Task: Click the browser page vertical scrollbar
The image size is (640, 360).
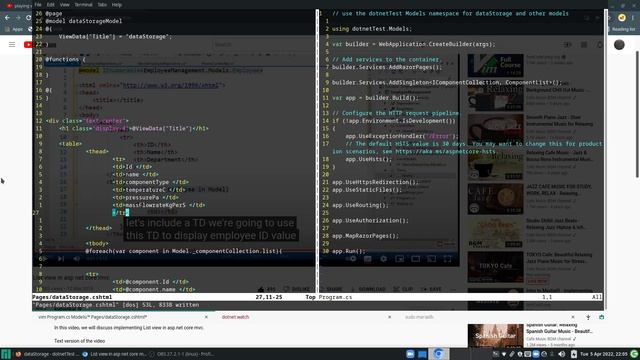Action: click(637, 114)
